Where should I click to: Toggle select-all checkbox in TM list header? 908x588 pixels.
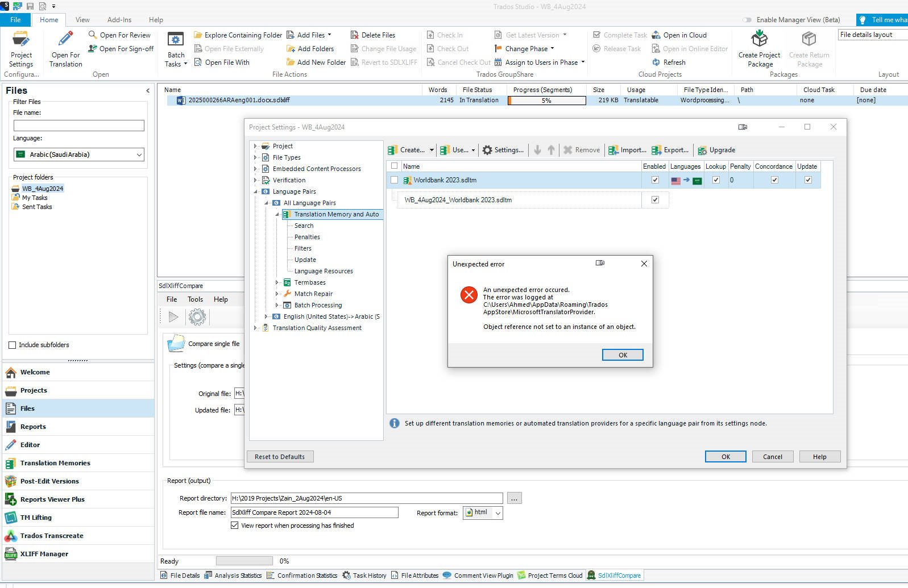(394, 166)
